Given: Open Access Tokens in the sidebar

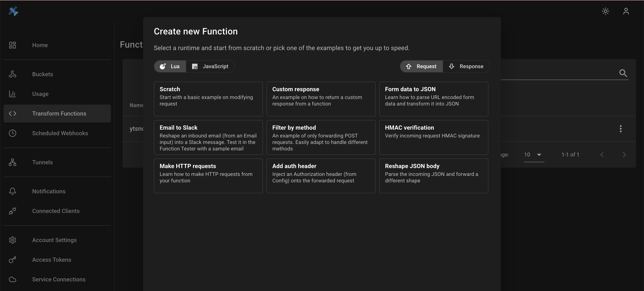Looking at the screenshot, I should 57,259.
